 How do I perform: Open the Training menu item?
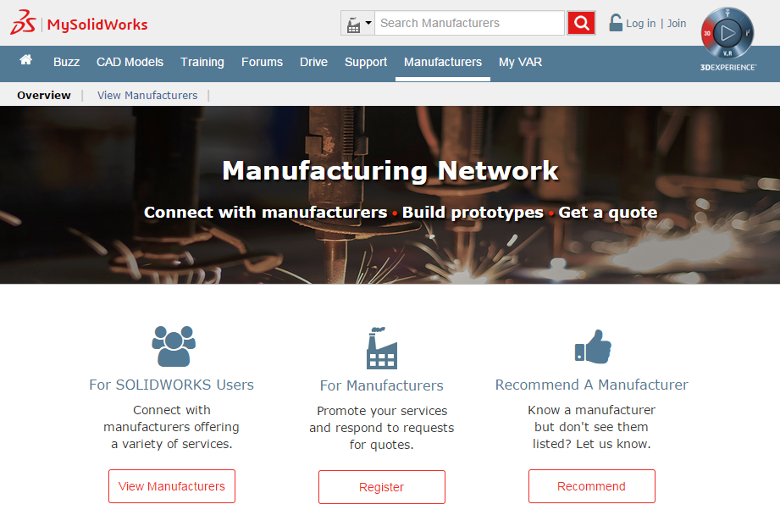[202, 62]
